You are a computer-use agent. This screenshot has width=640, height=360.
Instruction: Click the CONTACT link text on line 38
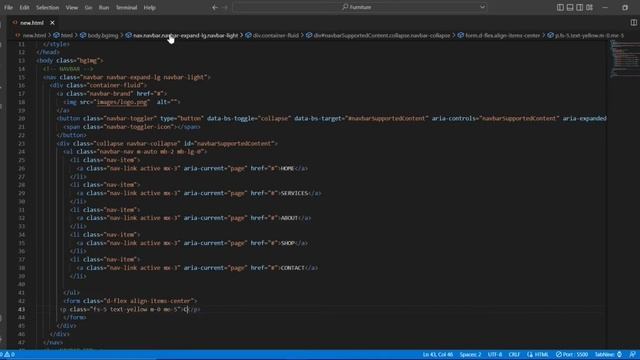(293, 268)
